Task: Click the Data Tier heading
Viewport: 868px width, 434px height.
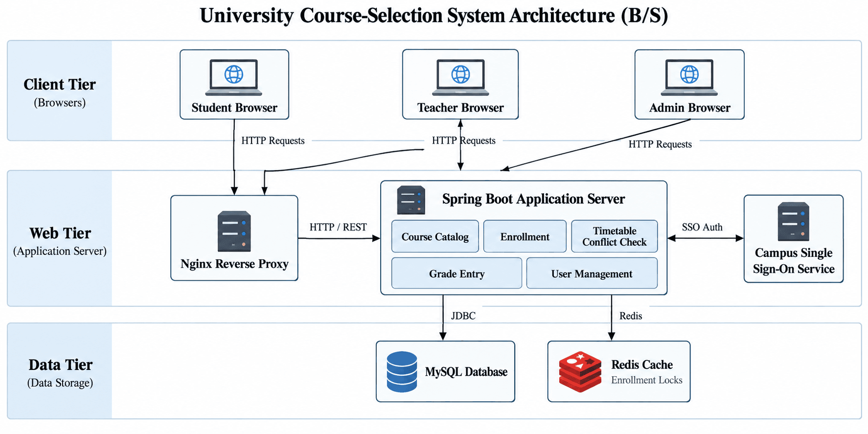Action: click(x=60, y=365)
